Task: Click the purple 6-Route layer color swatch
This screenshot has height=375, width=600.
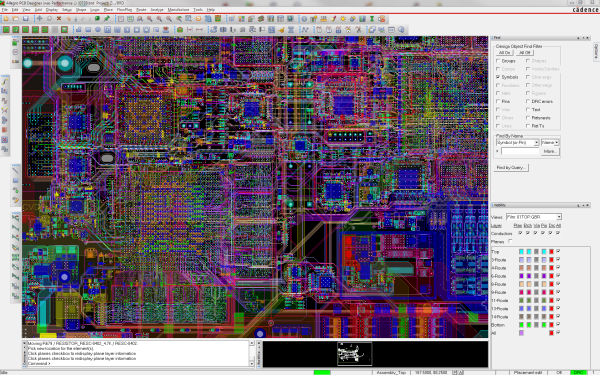Action: 521,276
